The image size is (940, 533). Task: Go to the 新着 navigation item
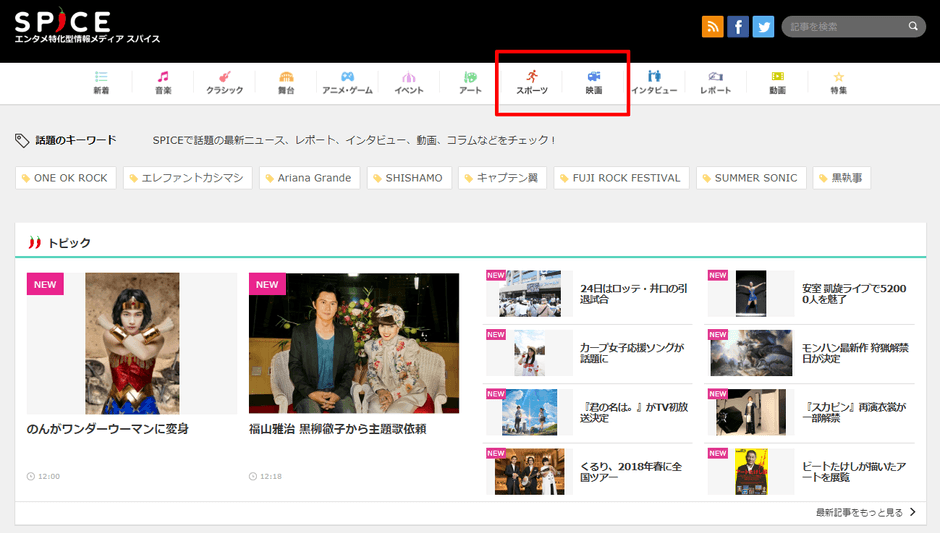pyautogui.click(x=101, y=83)
